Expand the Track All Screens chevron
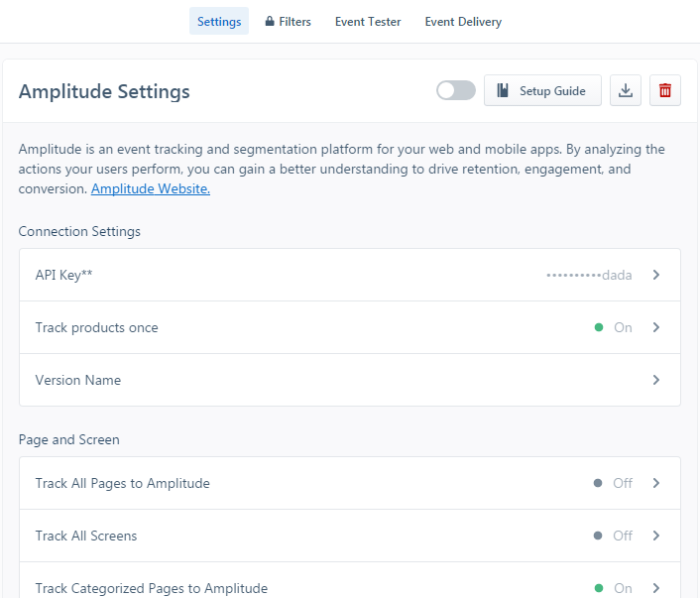Screen dimensions: 700x598 coord(656,536)
